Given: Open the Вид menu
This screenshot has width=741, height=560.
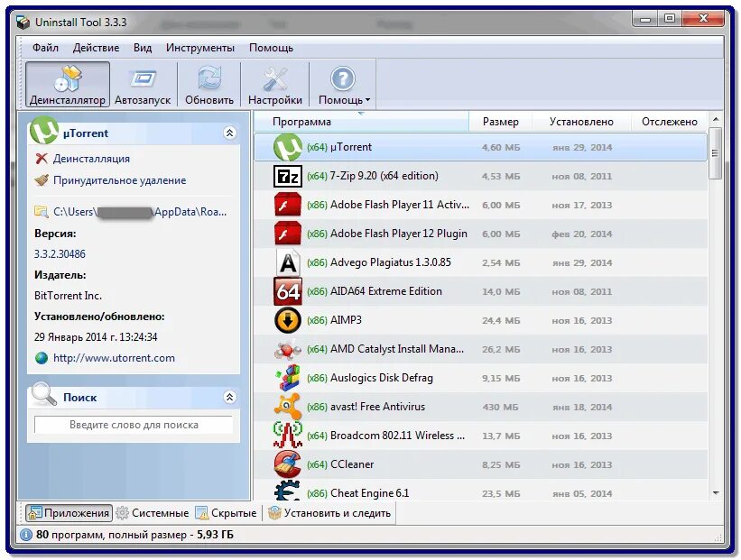Looking at the screenshot, I should (143, 48).
